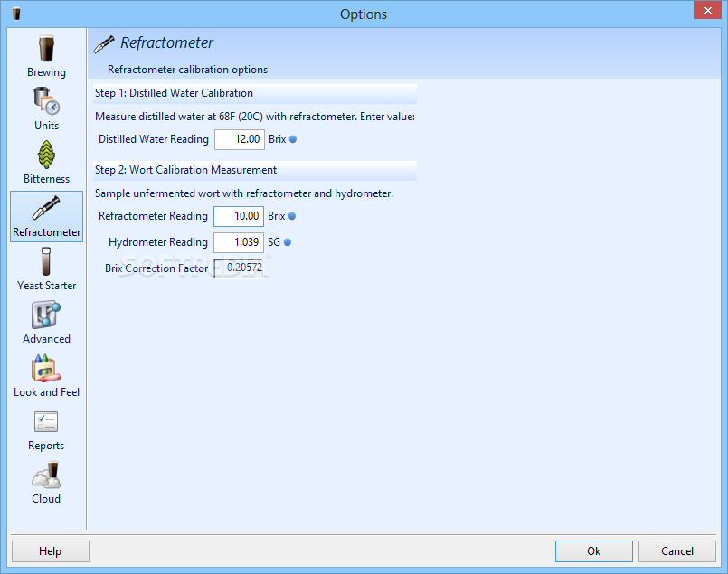Click the Measure distilled water instruction text
Image resolution: width=728 pixels, height=574 pixels.
point(255,117)
